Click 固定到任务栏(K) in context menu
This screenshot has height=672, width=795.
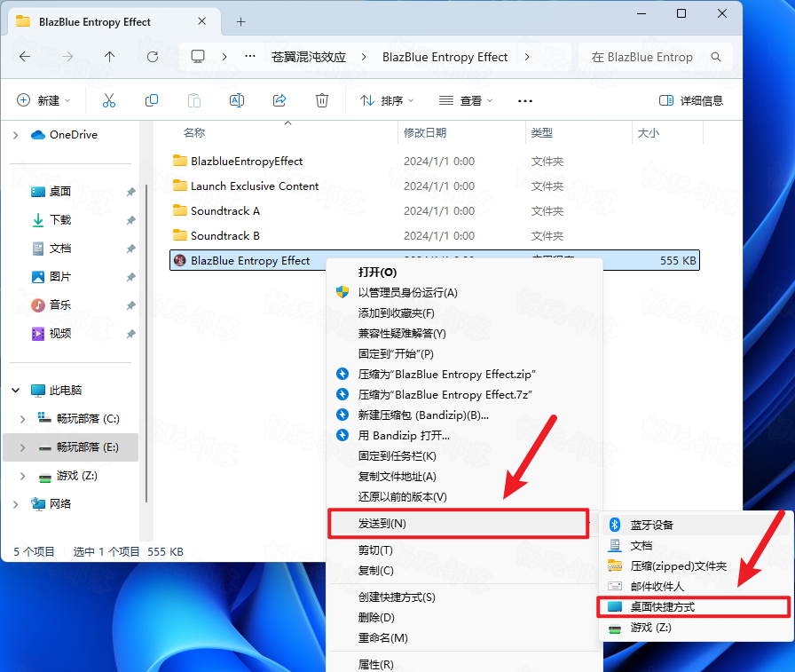(397, 456)
